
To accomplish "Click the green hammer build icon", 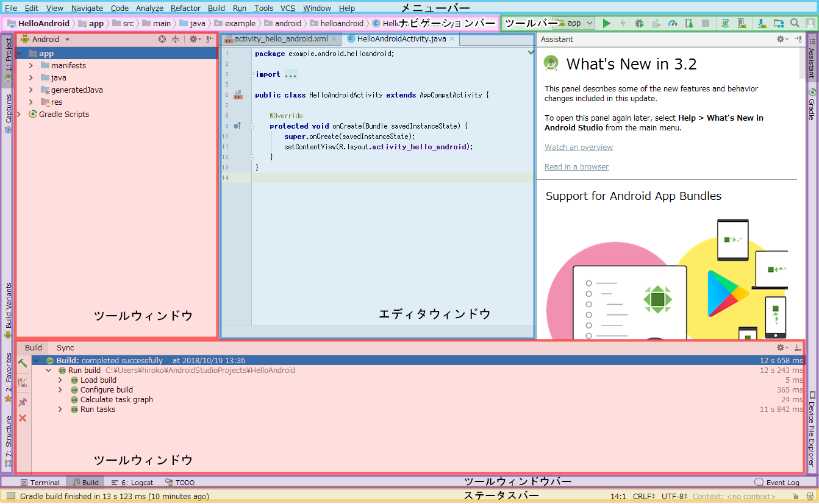I will 23,363.
